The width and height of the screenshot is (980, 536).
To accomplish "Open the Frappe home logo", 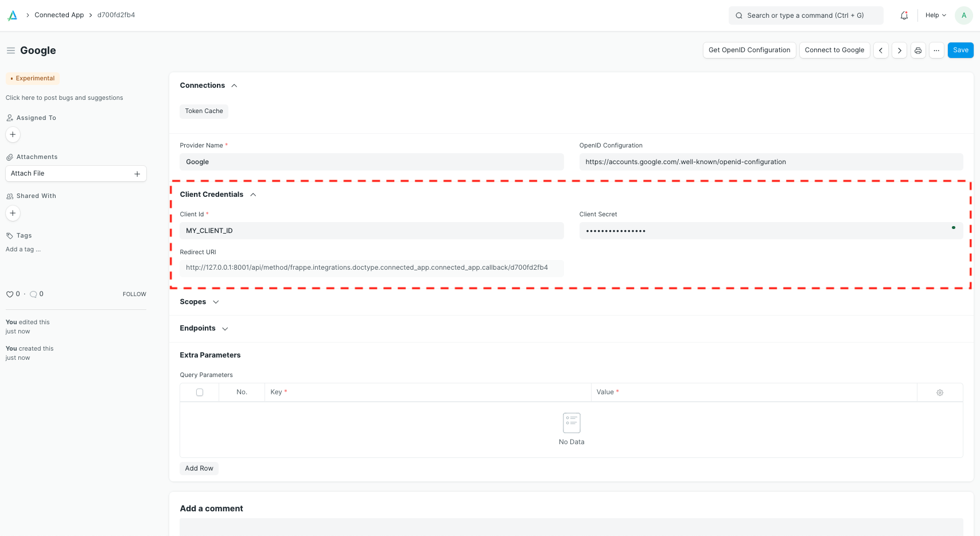I will (x=12, y=15).
